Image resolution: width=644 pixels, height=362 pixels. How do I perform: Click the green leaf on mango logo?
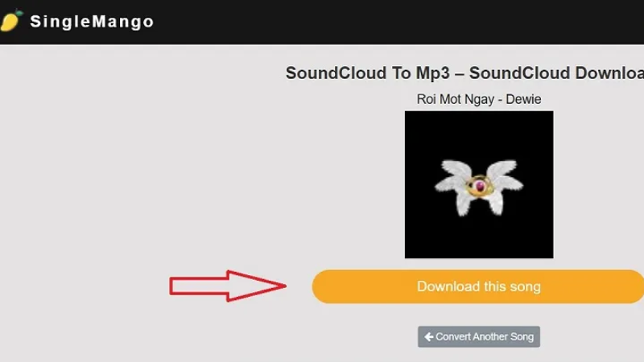pos(19,13)
